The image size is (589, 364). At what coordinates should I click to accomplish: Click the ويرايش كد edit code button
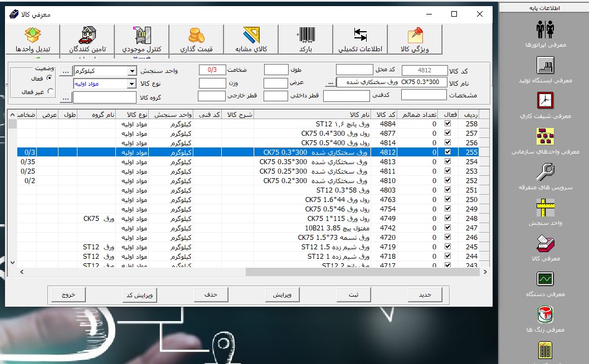coord(139,295)
